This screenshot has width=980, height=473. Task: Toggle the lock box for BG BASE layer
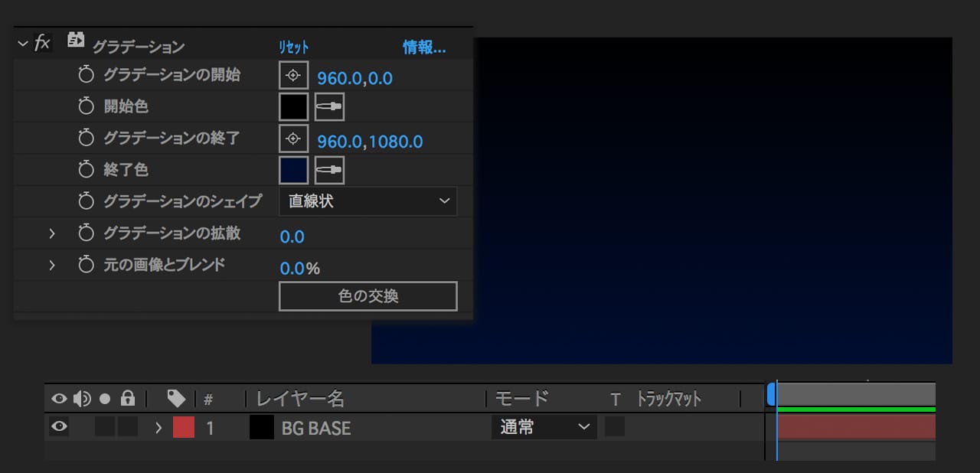[128, 427]
